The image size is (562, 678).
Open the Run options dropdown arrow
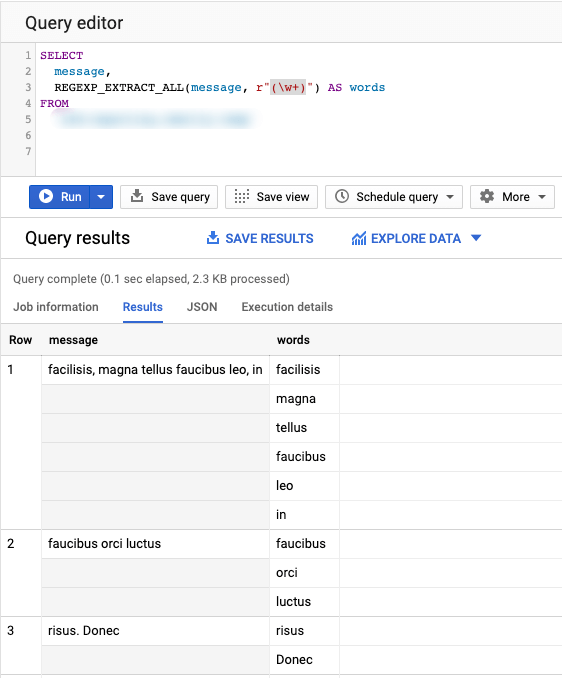coord(101,197)
